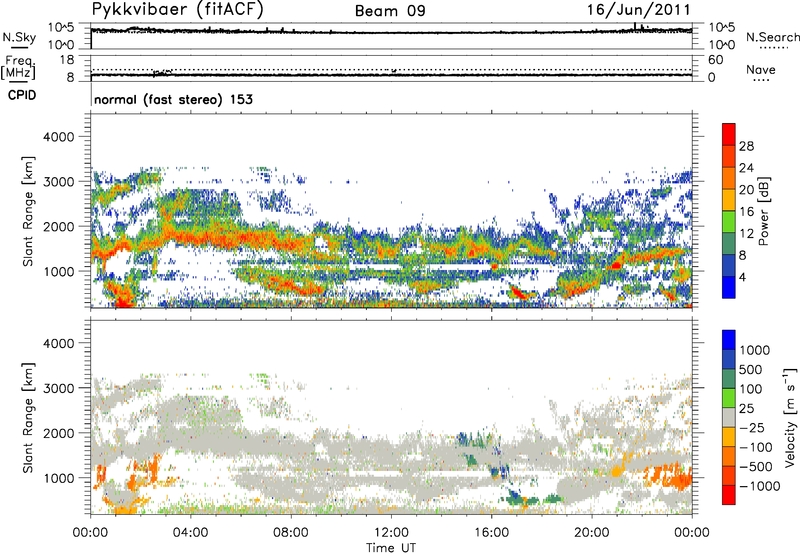Click the 16:00 time tick label

coord(491,533)
